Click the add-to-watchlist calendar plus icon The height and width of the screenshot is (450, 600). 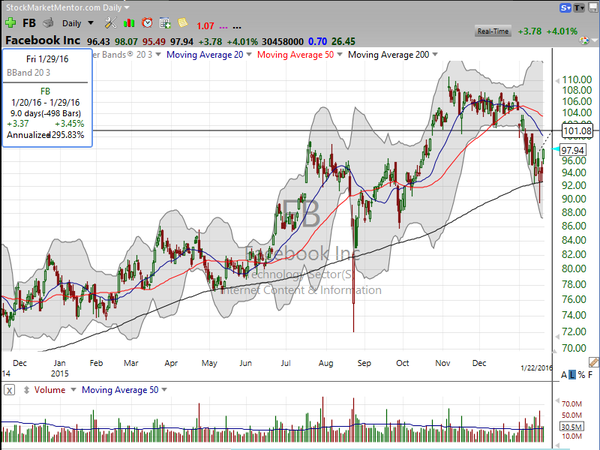click(165, 23)
